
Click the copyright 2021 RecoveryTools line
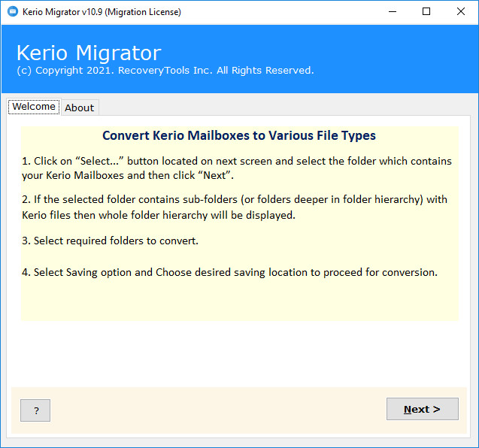coord(165,71)
